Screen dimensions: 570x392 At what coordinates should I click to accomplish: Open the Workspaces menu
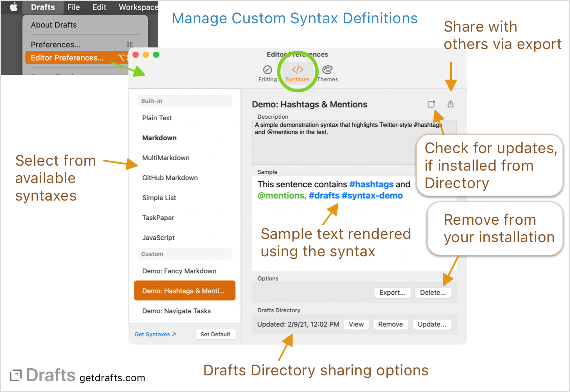click(138, 7)
